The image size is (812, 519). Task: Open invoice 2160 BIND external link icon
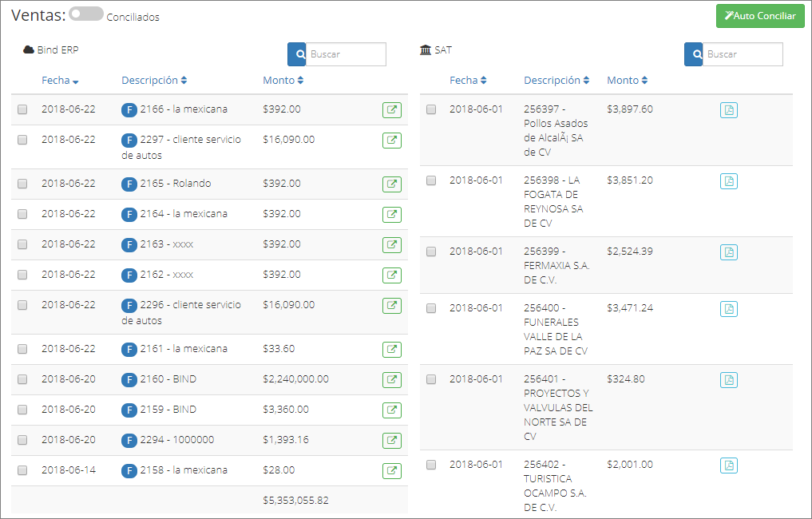point(391,379)
